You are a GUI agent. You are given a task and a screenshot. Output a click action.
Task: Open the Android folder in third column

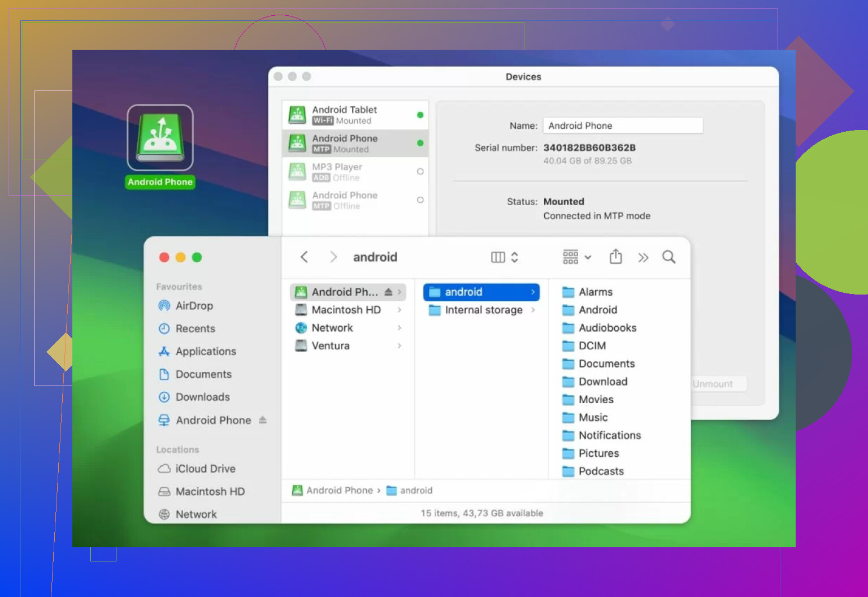point(590,310)
